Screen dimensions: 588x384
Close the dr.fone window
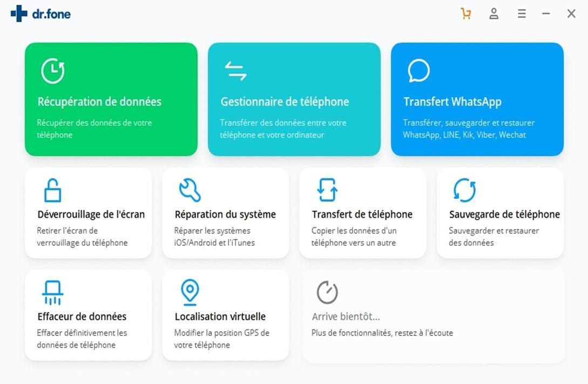point(571,14)
